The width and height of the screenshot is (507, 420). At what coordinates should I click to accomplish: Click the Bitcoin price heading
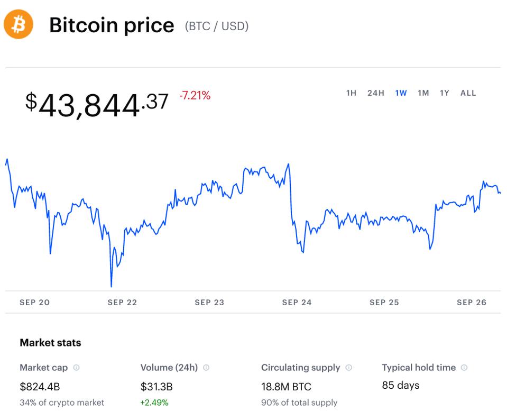112,25
